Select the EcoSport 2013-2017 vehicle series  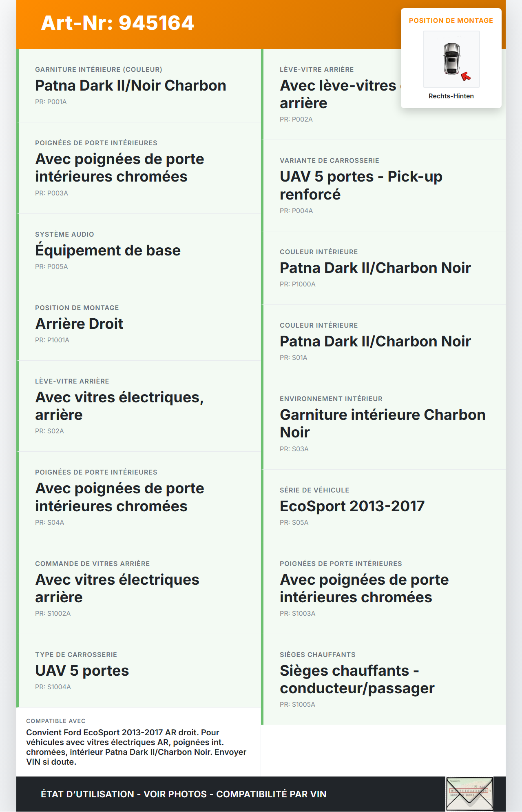(352, 506)
